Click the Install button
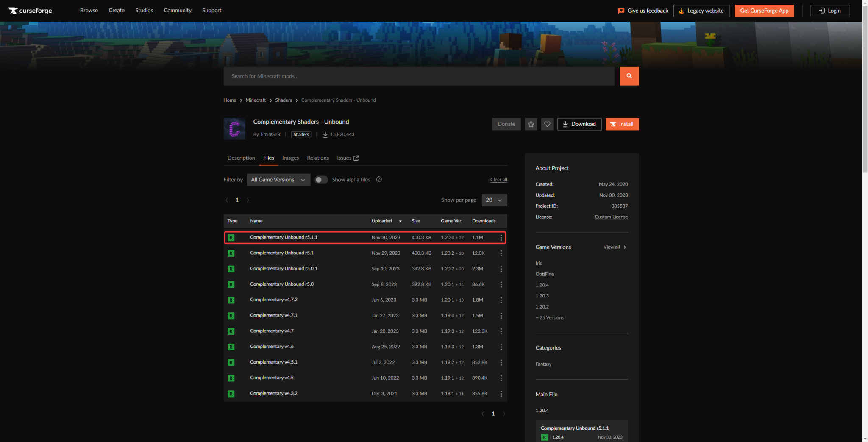Screen dimensions: 868x442 (622, 124)
